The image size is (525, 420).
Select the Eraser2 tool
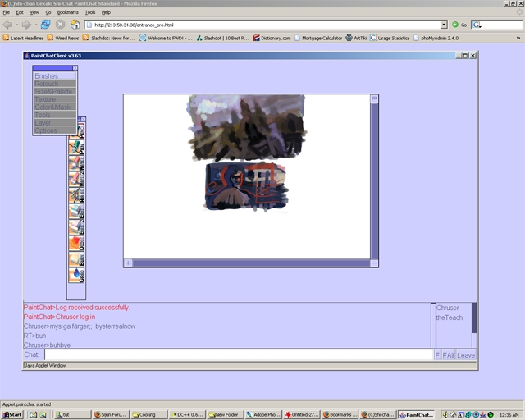76,227
